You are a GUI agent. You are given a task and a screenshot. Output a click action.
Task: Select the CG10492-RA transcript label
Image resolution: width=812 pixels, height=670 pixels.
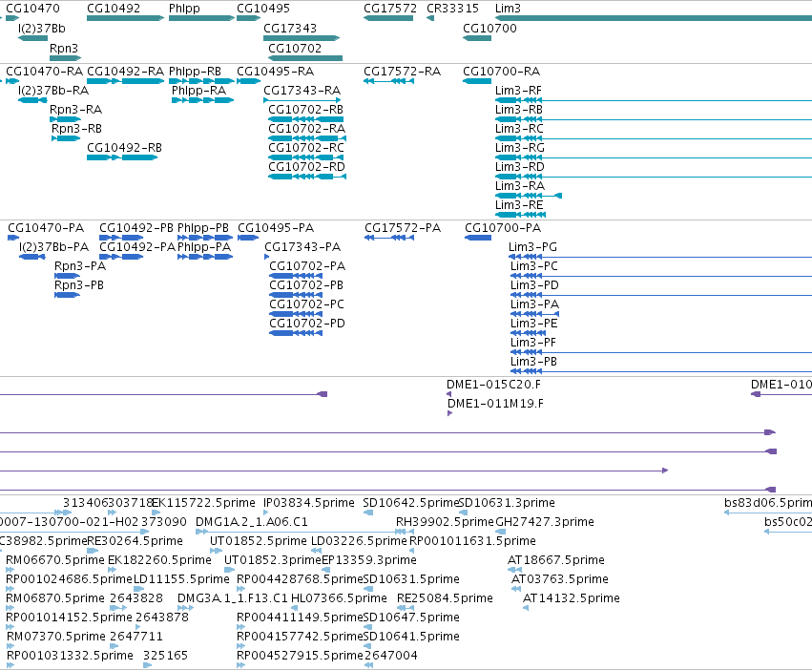click(x=125, y=71)
